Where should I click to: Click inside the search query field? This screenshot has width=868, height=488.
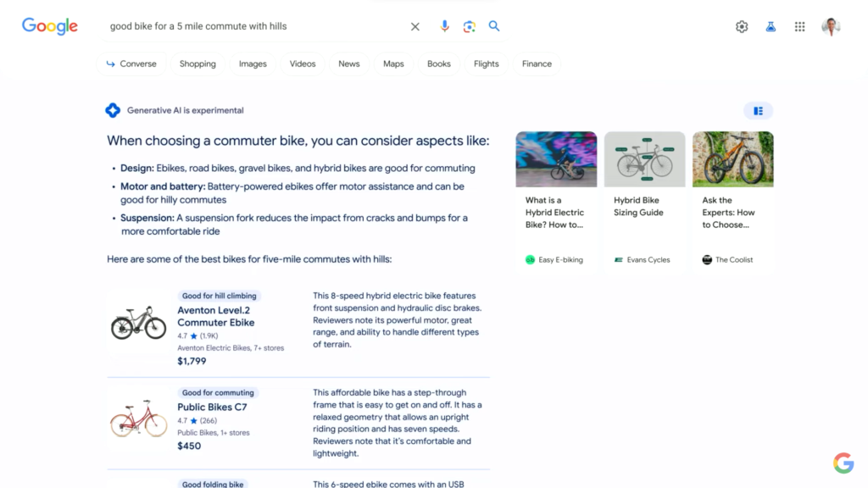254,26
